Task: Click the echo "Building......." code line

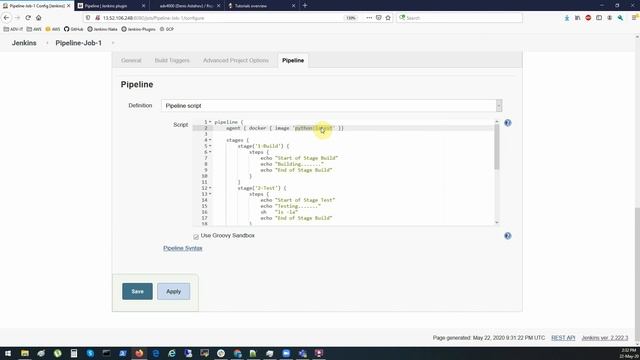Action: (292, 164)
